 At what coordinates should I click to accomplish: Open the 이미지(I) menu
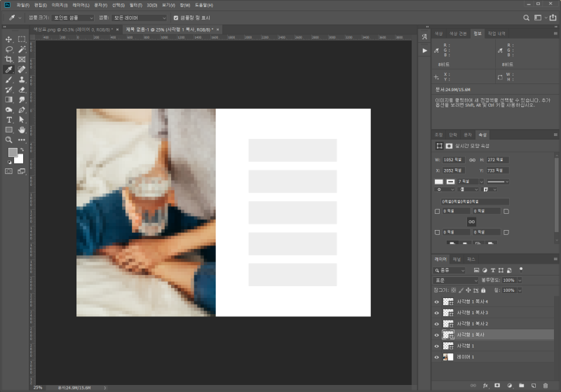pos(60,5)
